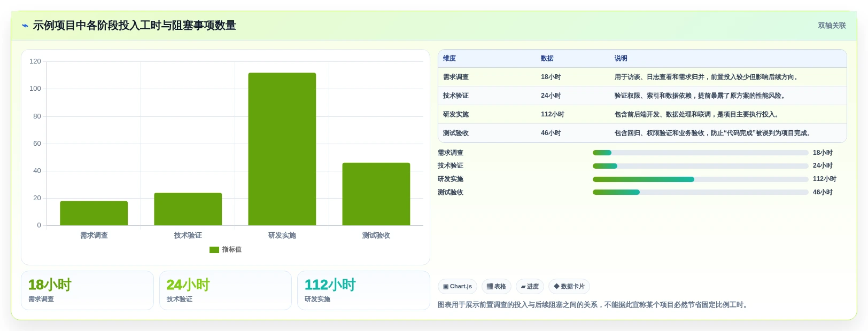
Task: Click the description starting 包含回归、权限验证
Action: 714,133
